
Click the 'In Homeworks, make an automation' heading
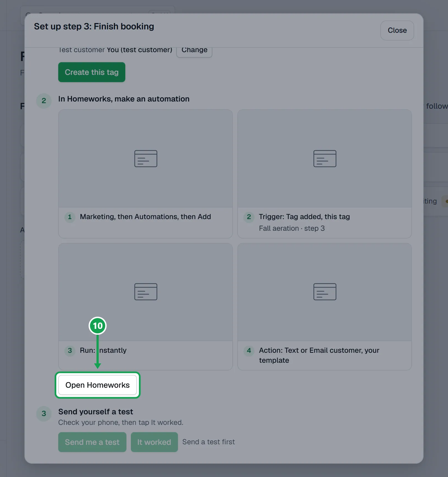[x=124, y=99]
